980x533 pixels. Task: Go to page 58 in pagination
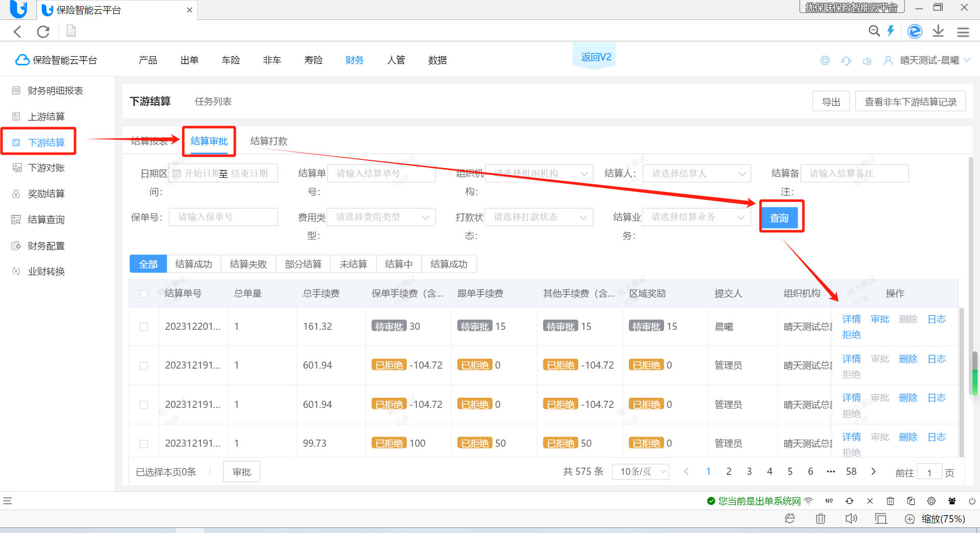(851, 472)
